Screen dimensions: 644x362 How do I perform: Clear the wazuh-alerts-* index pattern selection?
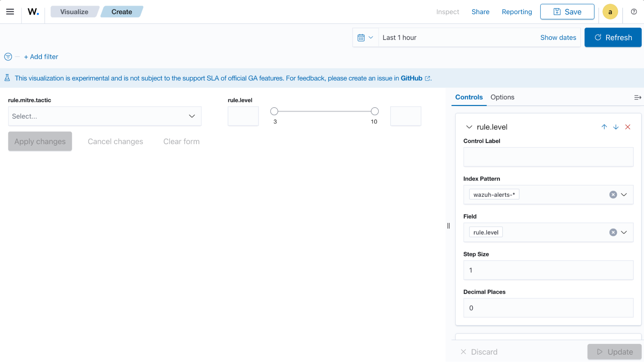point(612,194)
